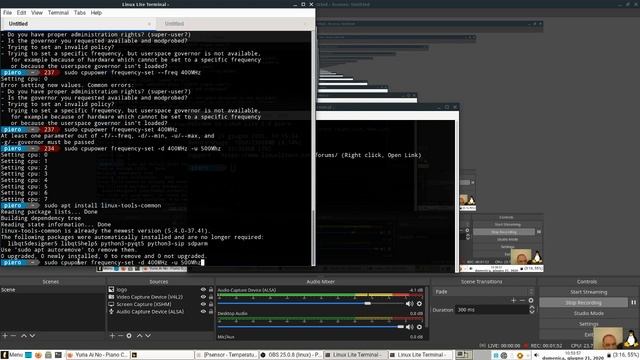Screen dimensions: 640x360
Task: Adjust the Duration stepper arrows
Action: [531, 310]
